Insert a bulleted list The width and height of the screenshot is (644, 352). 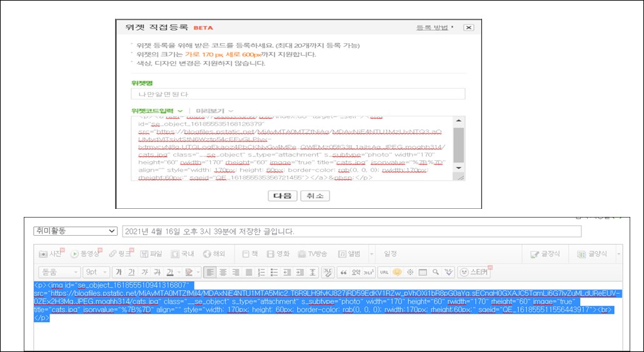274,272
